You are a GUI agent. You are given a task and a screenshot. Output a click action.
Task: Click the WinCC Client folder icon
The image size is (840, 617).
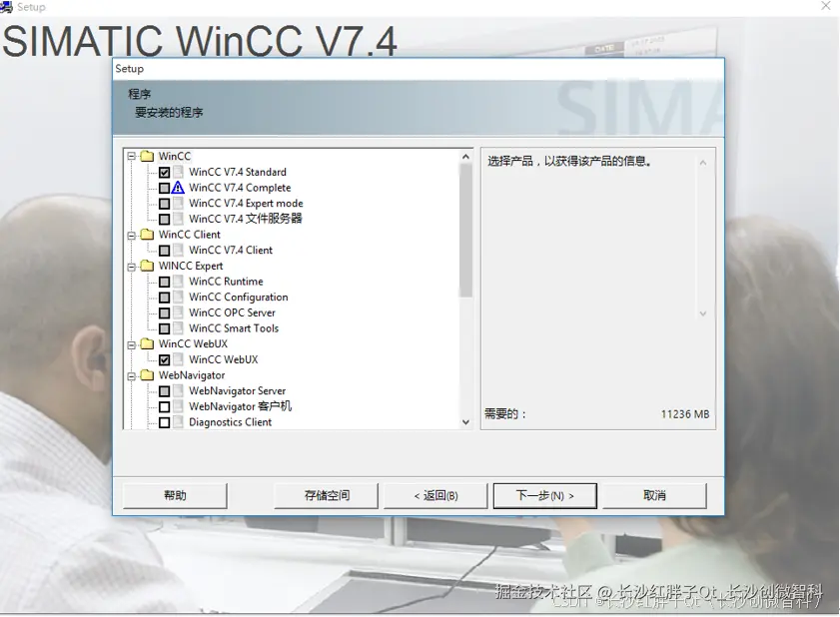click(x=147, y=235)
